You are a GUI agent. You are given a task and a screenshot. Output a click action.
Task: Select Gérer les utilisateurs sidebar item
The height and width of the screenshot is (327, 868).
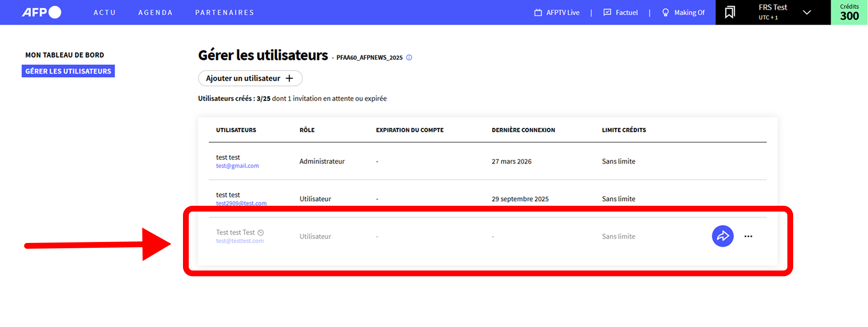pyautogui.click(x=68, y=71)
